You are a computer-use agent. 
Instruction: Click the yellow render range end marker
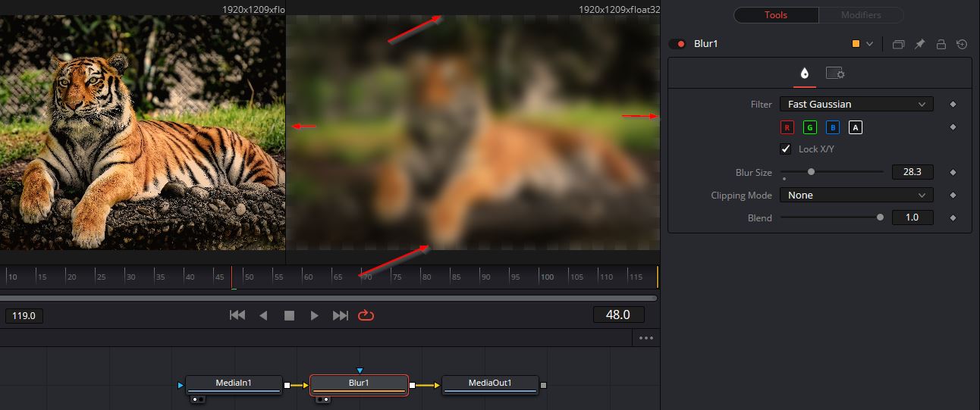coord(657,277)
